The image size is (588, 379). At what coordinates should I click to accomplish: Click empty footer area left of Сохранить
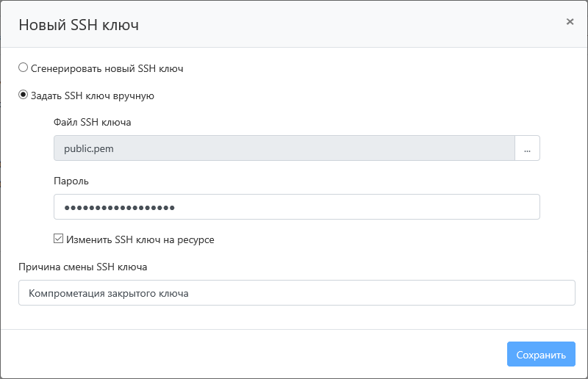click(257, 355)
